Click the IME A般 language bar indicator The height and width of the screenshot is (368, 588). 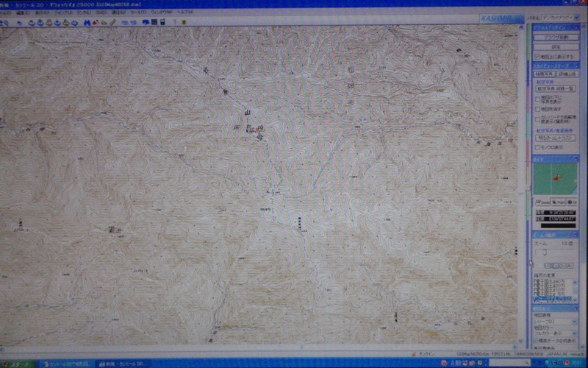[x=456, y=363]
